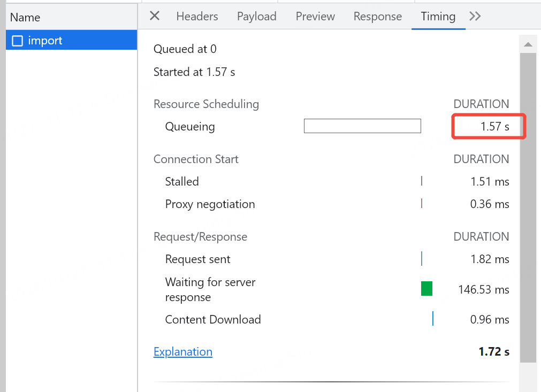The width and height of the screenshot is (541, 392).
Task: Click the bold 1.72 s total time
Action: pyautogui.click(x=493, y=352)
